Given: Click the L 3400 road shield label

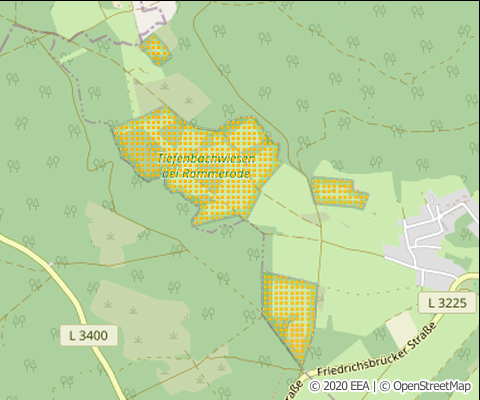Looking at the screenshot, I should (89, 335).
